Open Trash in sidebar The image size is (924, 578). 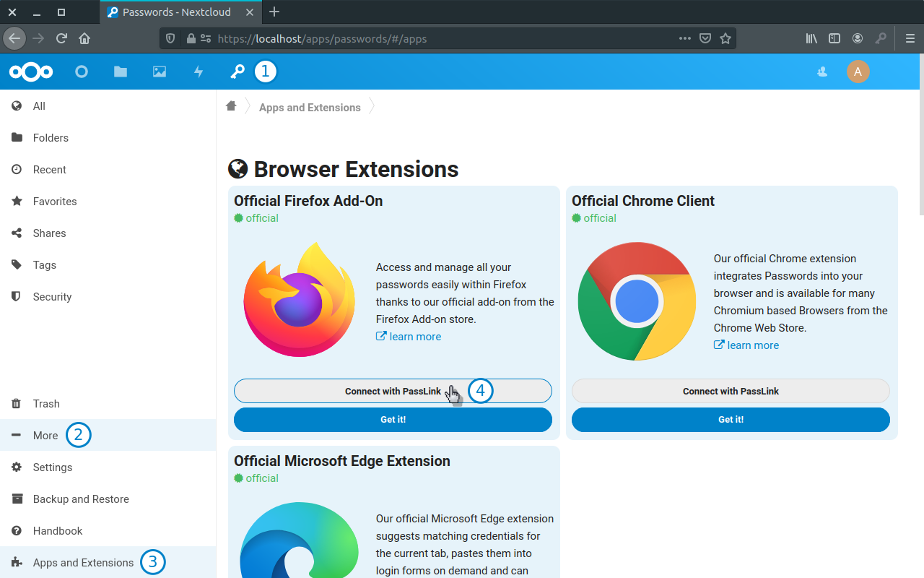point(108,404)
